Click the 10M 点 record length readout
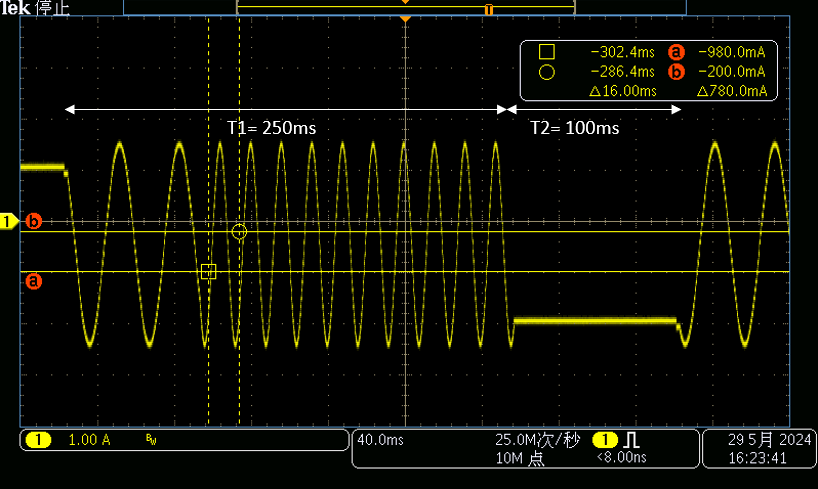This screenshot has height=489, width=818. (x=521, y=457)
